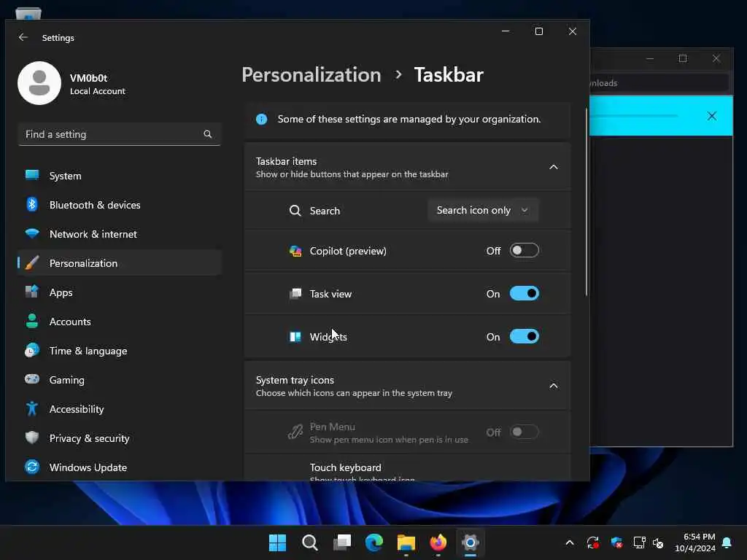This screenshot has width=747, height=560.
Task: Click the Accounts person icon
Action: (x=32, y=321)
